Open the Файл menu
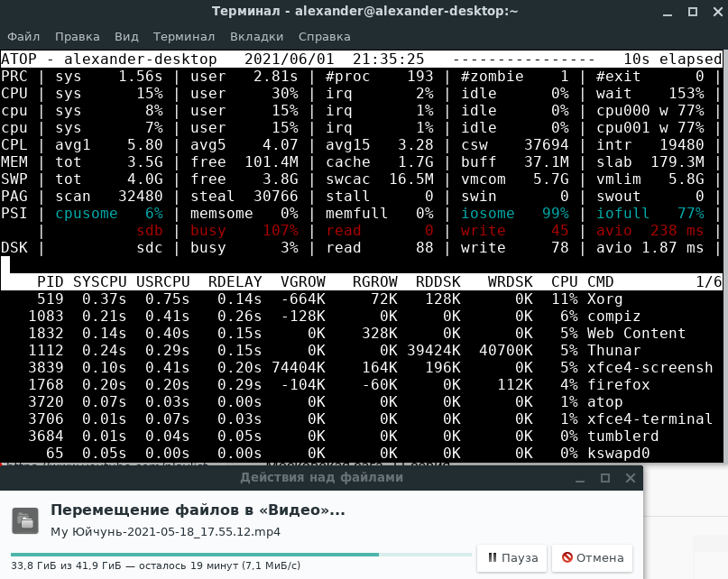This screenshot has height=579, width=728. 23,37
